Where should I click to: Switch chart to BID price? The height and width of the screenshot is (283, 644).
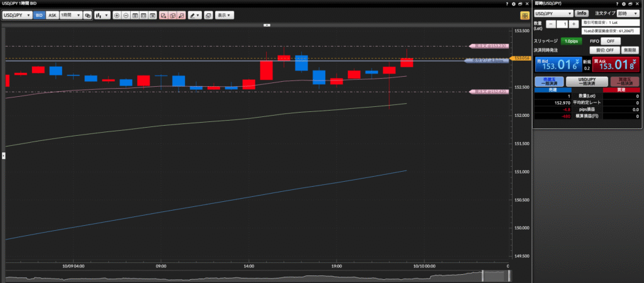pos(39,15)
